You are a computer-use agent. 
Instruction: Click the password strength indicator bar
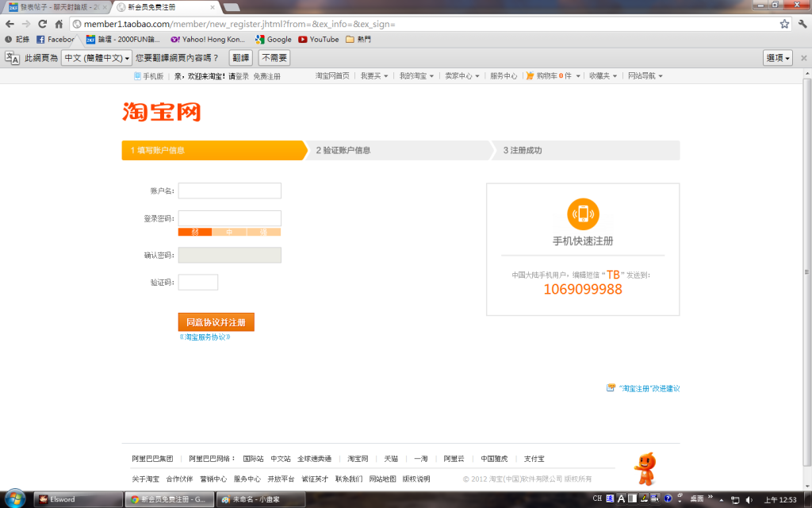[x=229, y=232]
